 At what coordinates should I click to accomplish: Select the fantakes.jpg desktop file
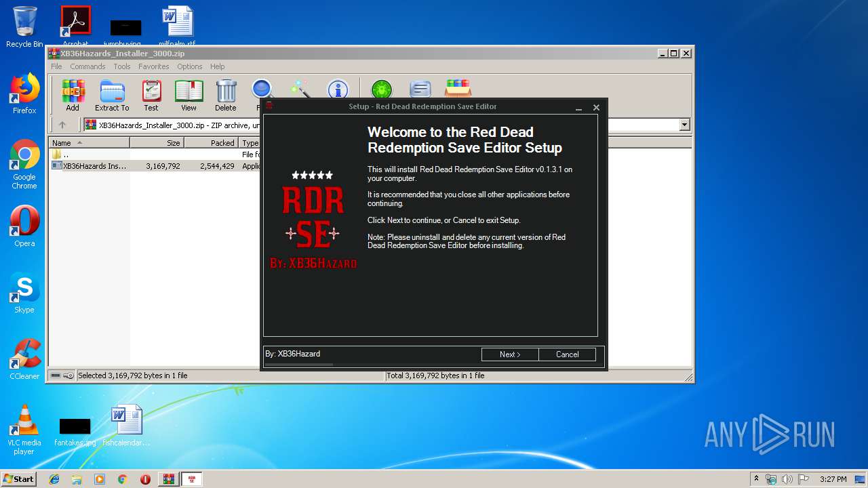pyautogui.click(x=75, y=432)
